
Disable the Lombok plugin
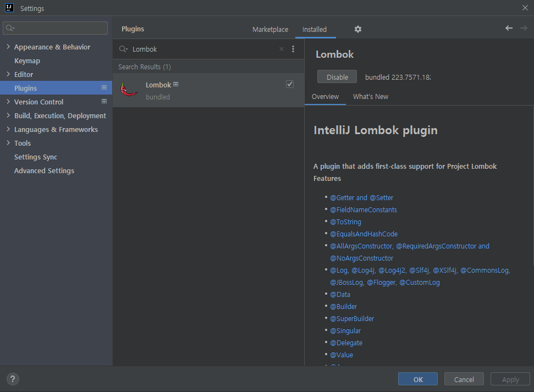337,77
